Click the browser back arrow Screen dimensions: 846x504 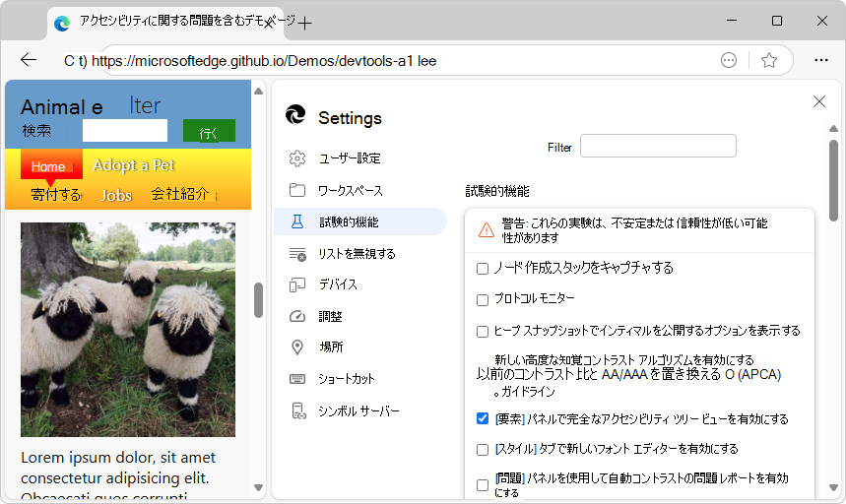coord(28,60)
